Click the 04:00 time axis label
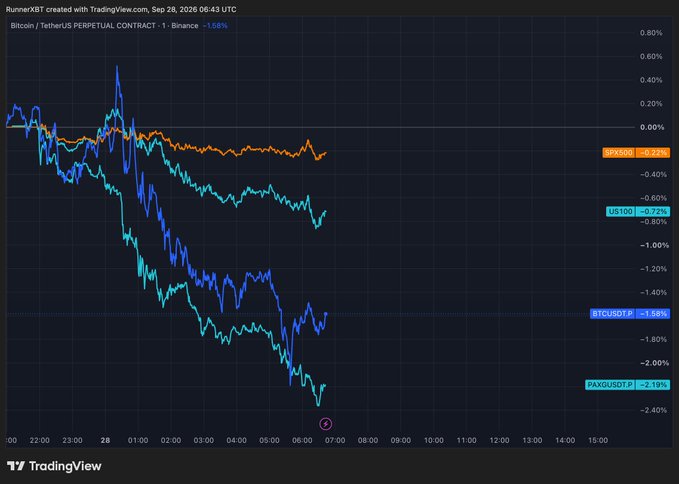Viewport: 679px width, 484px height. click(x=236, y=440)
